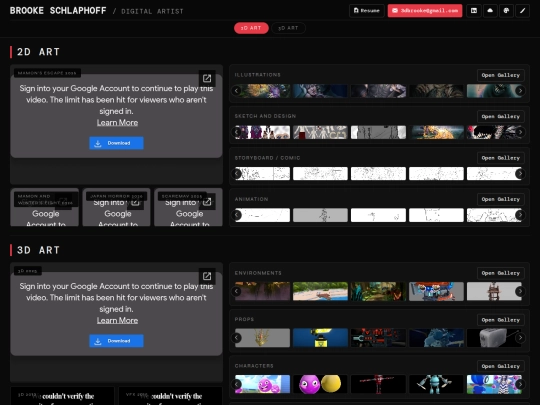Click the Brooke Schlaphoff site title

(58, 11)
